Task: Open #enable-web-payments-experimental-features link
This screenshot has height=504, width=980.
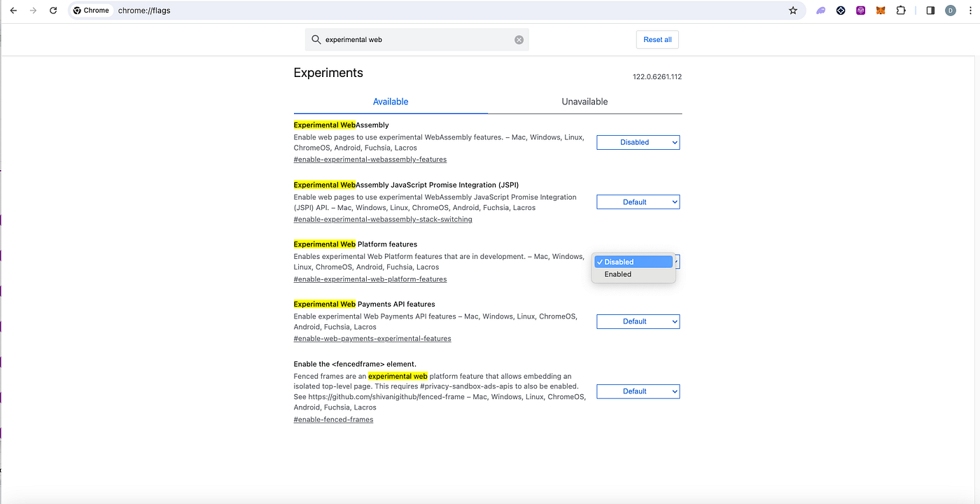Action: (372, 339)
